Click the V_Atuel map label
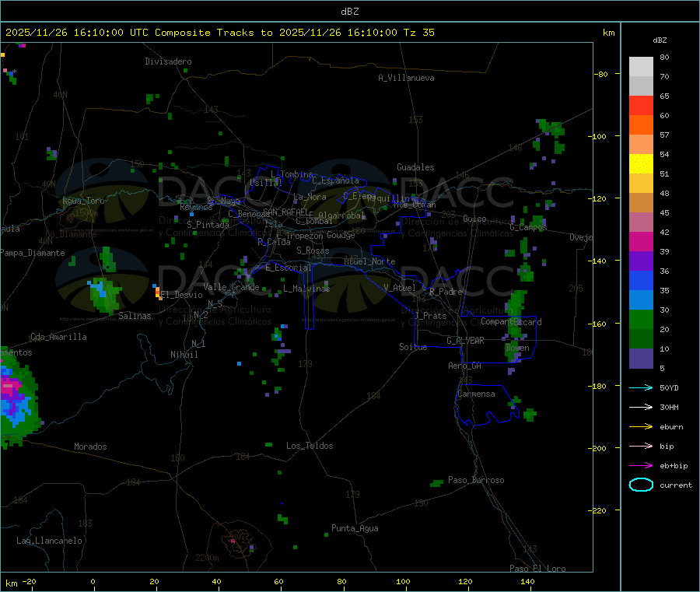Image resolution: width=700 pixels, height=592 pixels. coord(400,288)
